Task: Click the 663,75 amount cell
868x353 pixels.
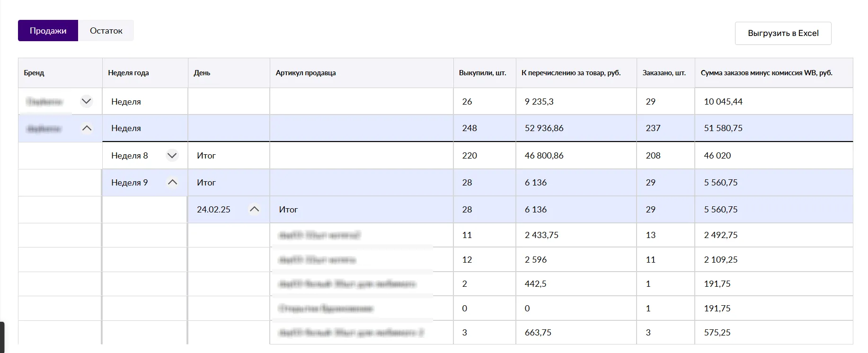Action: click(x=538, y=333)
